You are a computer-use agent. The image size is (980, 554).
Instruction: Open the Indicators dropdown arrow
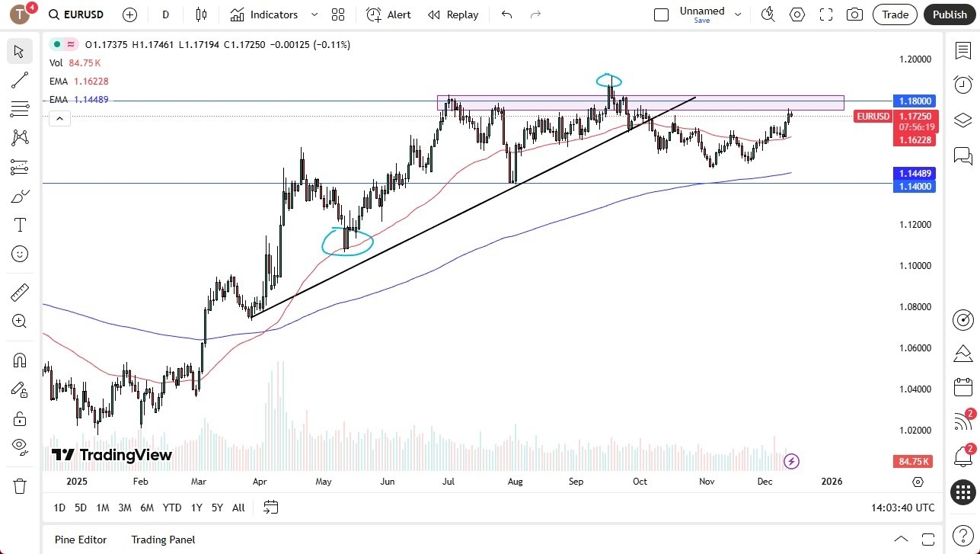click(313, 14)
